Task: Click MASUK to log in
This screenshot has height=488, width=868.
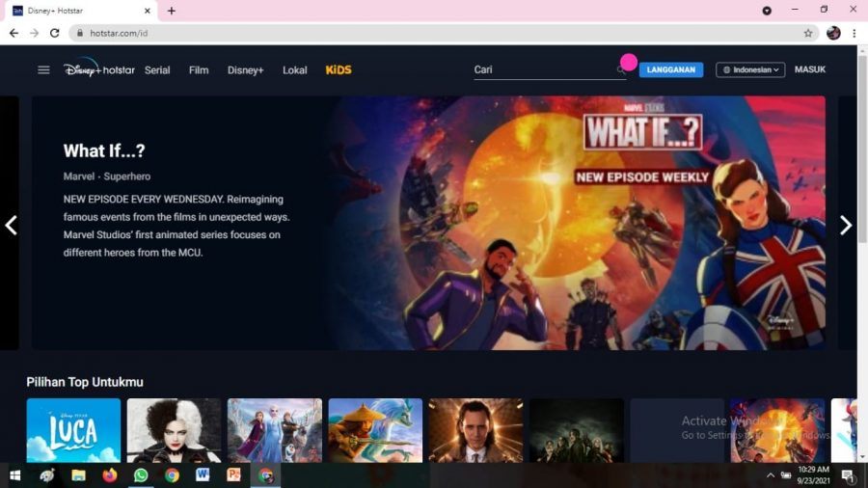Action: pos(810,69)
